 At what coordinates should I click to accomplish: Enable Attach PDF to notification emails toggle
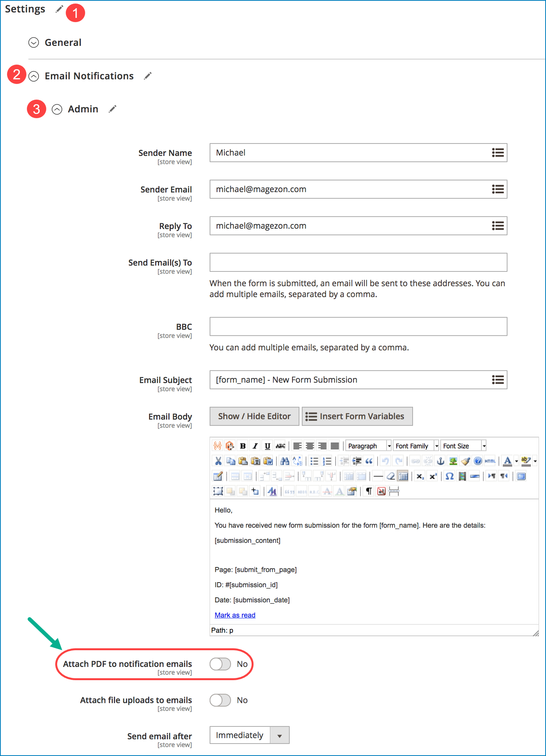220,664
